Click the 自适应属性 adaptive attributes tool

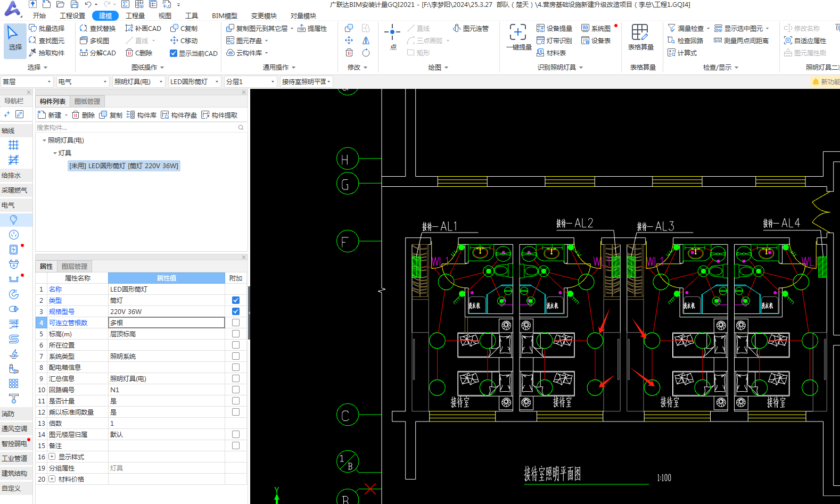[x=805, y=40]
